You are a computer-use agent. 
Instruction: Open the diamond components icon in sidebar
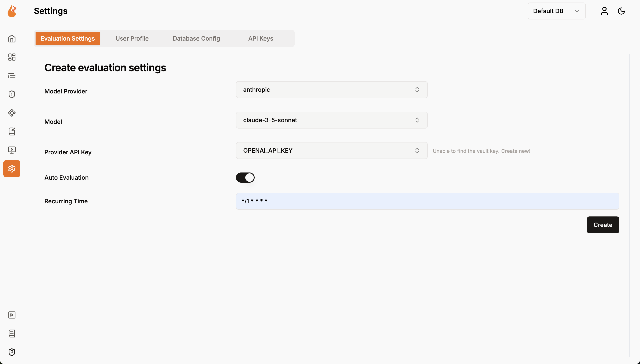coord(12,113)
